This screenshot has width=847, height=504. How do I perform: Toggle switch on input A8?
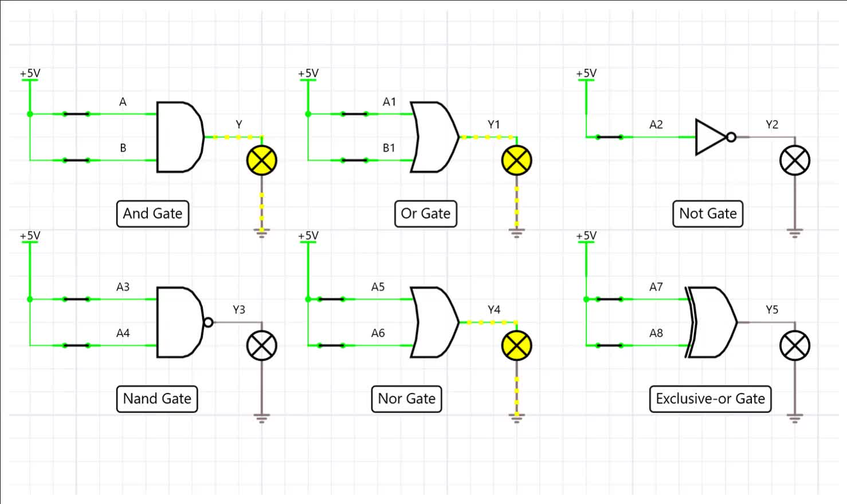(x=609, y=345)
